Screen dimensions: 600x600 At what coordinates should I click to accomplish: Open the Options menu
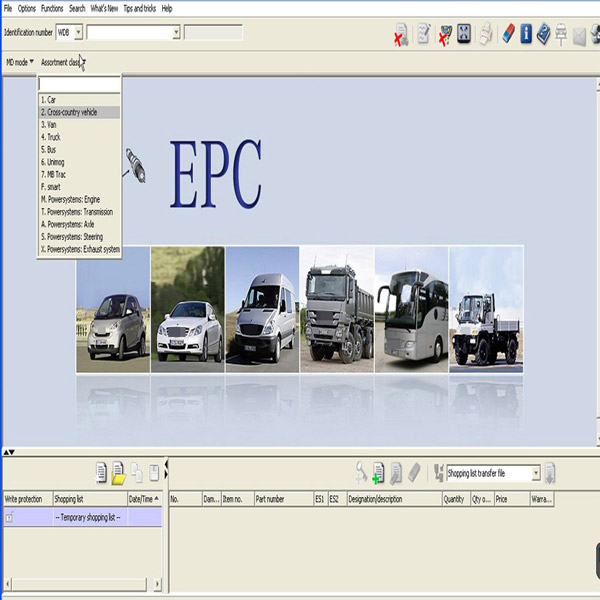click(x=27, y=8)
